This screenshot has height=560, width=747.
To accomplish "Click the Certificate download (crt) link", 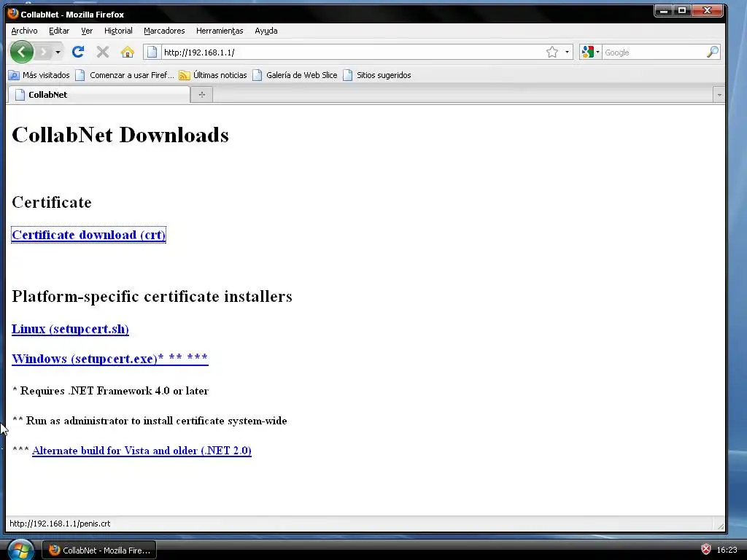I will coord(88,235).
